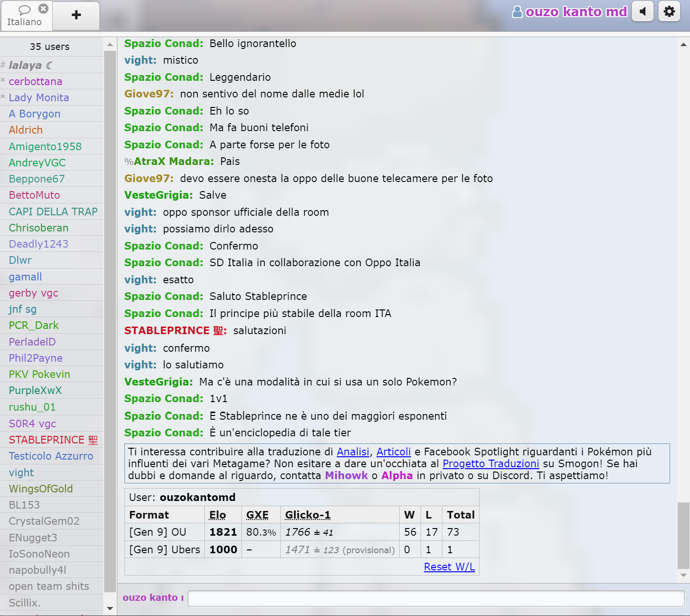Select STABLEPRINCE in the user list
690x616 pixels.
click(x=51, y=440)
